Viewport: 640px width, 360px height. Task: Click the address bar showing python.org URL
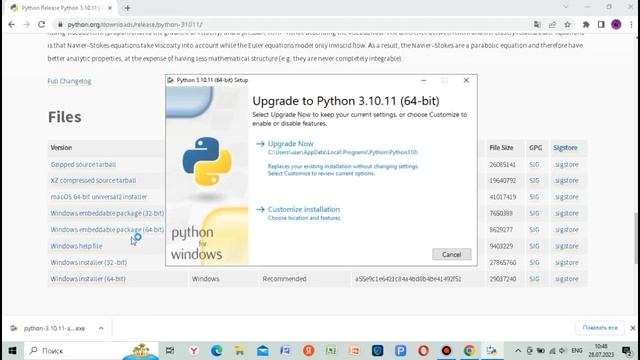pyautogui.click(x=292, y=24)
